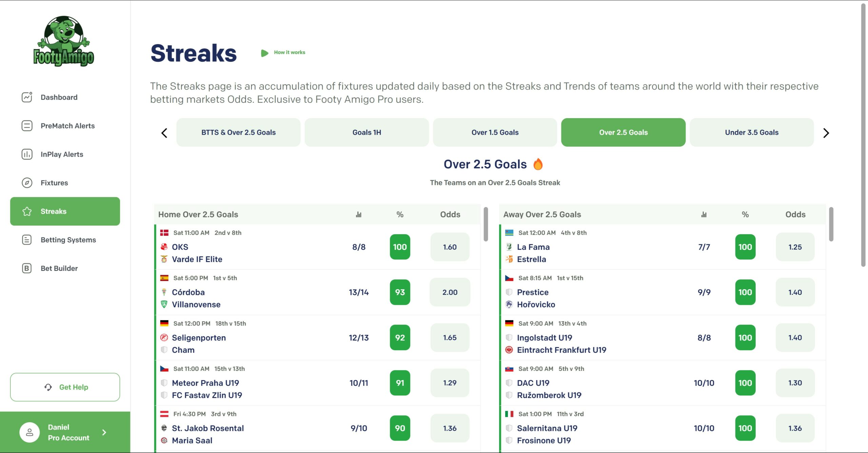
Task: Click the Betting Systems document icon
Action: [x=27, y=240]
